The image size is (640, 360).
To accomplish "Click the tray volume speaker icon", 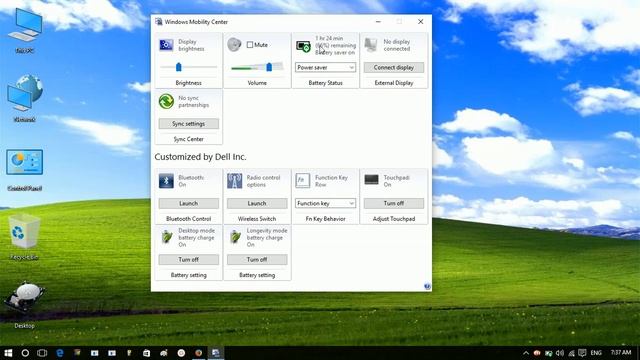I will click(560, 353).
